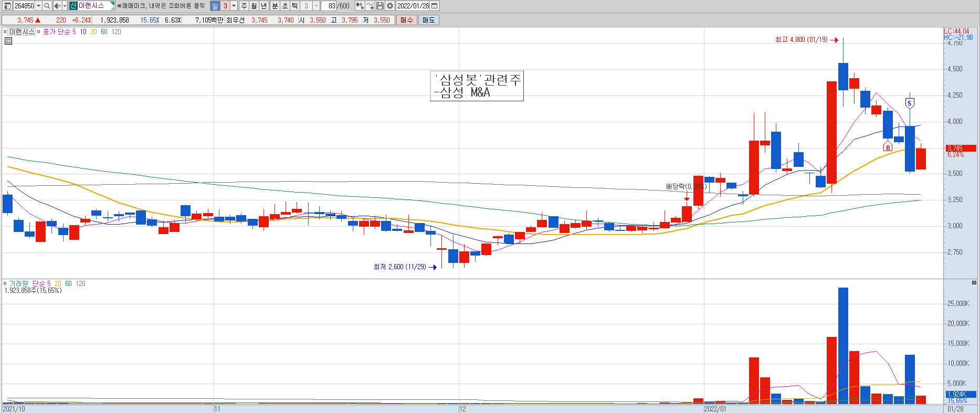Image resolution: width=980 pixels, height=413 pixels.
Task: Switch to the second (초) chart
Action: 284,6
